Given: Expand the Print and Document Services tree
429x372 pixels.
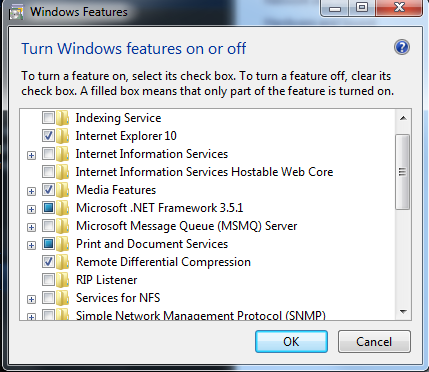Looking at the screenshot, I should [x=31, y=245].
